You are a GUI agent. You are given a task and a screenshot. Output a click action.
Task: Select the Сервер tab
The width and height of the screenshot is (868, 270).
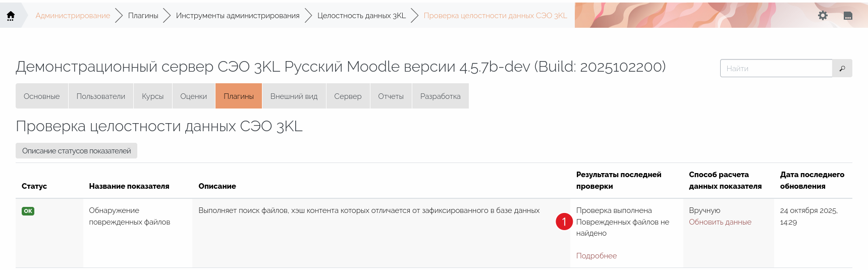(x=348, y=96)
